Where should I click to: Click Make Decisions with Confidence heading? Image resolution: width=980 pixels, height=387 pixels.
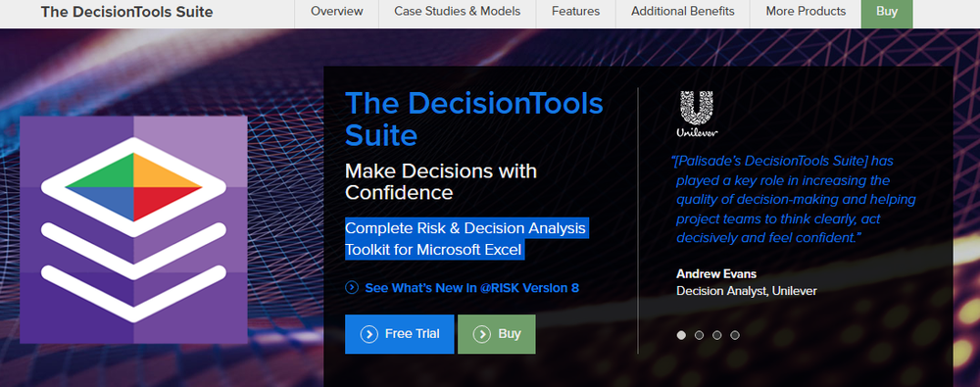pos(441,181)
